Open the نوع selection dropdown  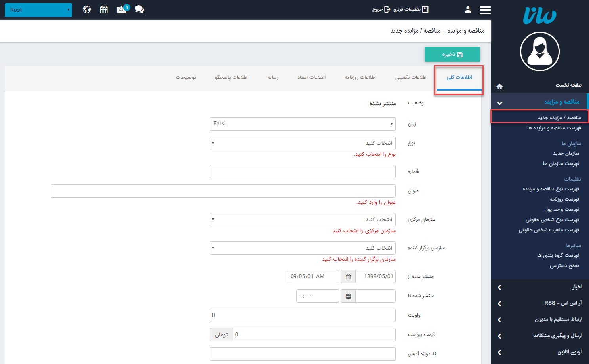click(x=302, y=143)
